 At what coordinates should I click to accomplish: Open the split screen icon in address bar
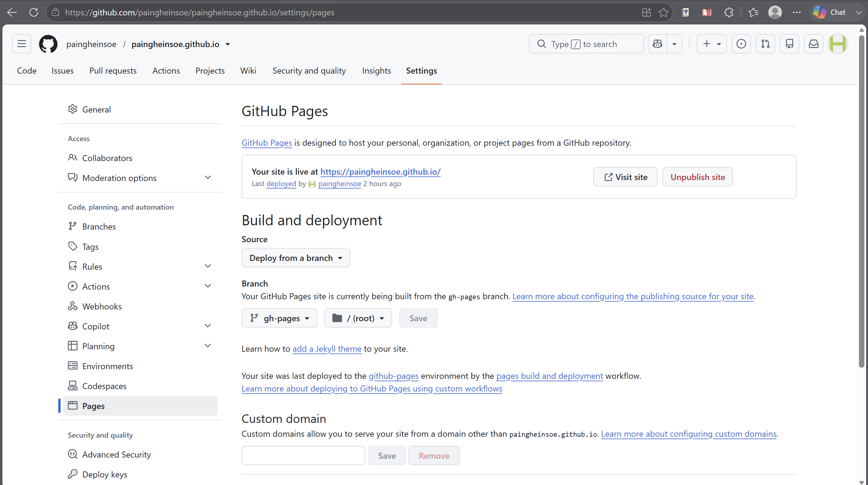(646, 12)
